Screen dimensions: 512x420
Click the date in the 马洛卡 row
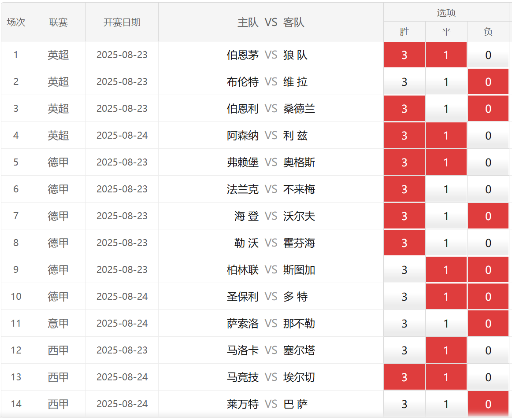[122, 350]
